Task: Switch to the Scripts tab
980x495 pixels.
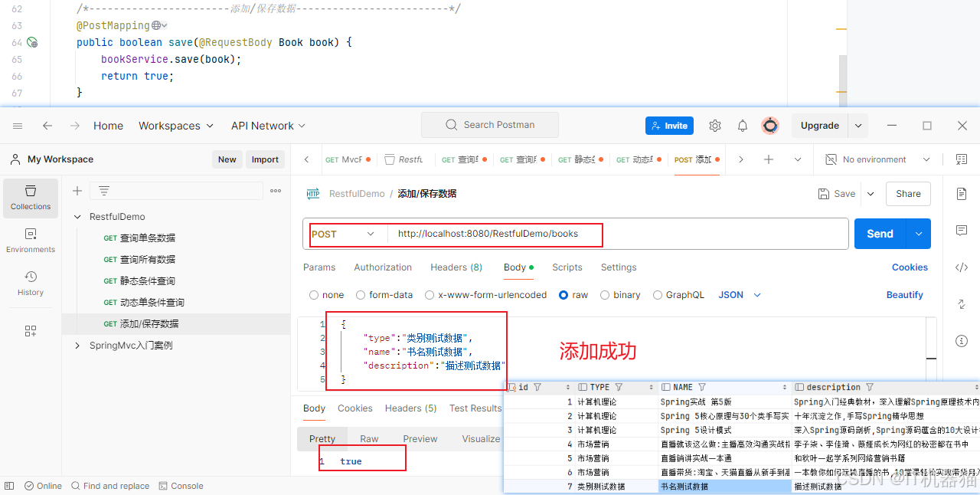Action: 567,267
